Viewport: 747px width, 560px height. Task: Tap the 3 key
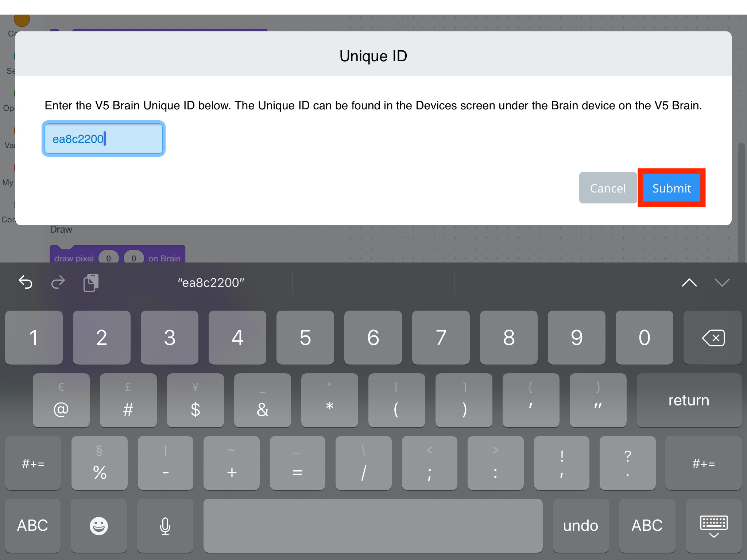point(170,338)
